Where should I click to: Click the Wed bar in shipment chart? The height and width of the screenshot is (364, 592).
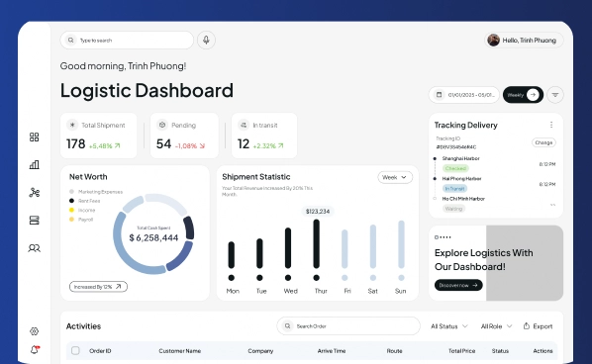(x=288, y=248)
